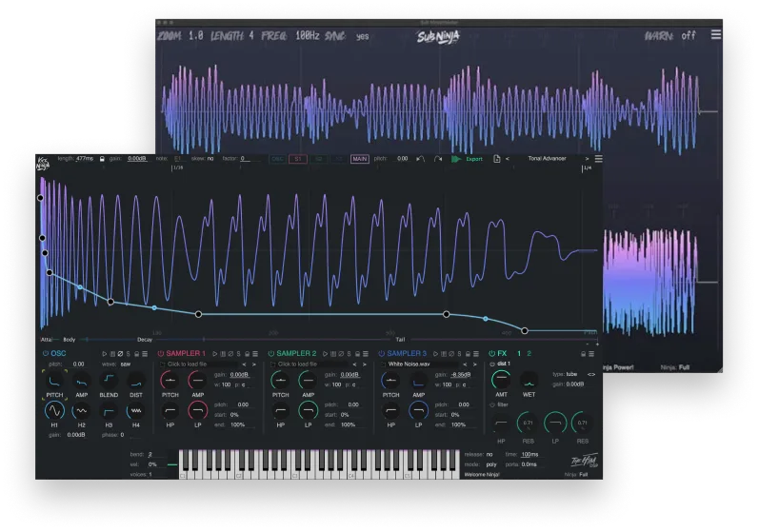Toggle the Sampler 1 power button

[x=161, y=353]
